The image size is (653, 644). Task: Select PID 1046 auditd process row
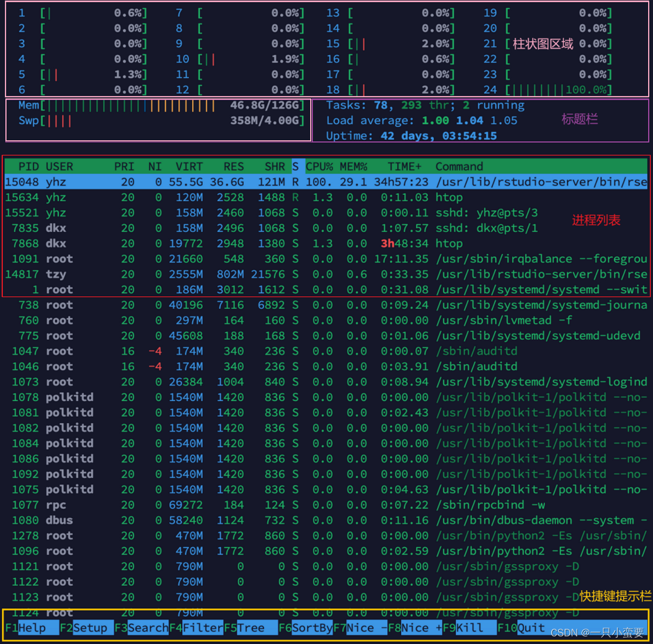326,367
